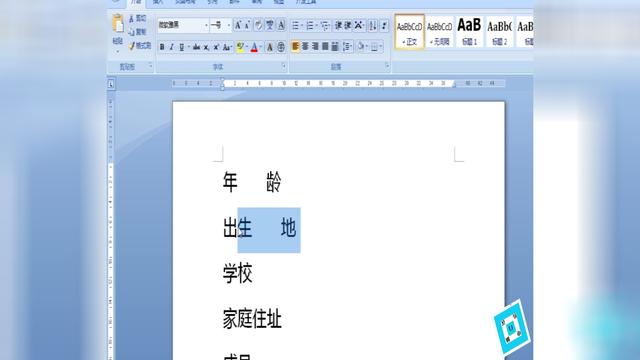Sort text with the A-Z sort icon

[373, 26]
